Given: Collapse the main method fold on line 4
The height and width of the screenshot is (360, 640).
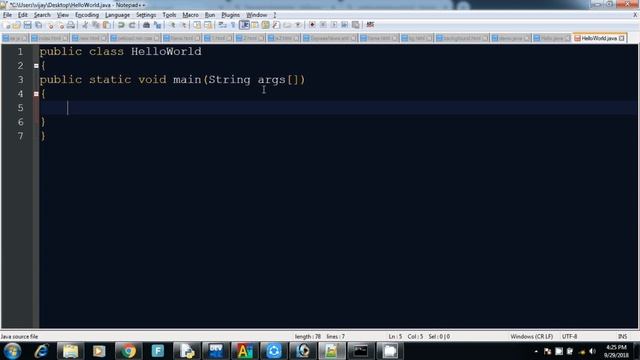Looking at the screenshot, I should [36, 94].
